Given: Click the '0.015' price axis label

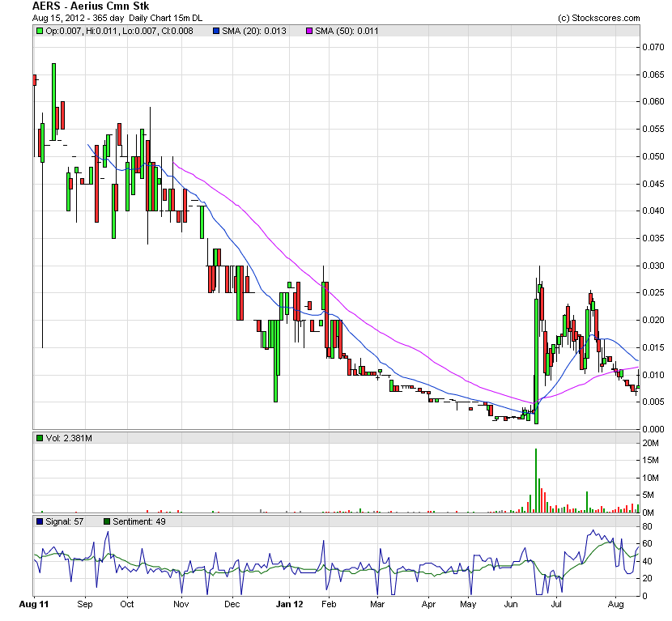Looking at the screenshot, I should [x=653, y=347].
